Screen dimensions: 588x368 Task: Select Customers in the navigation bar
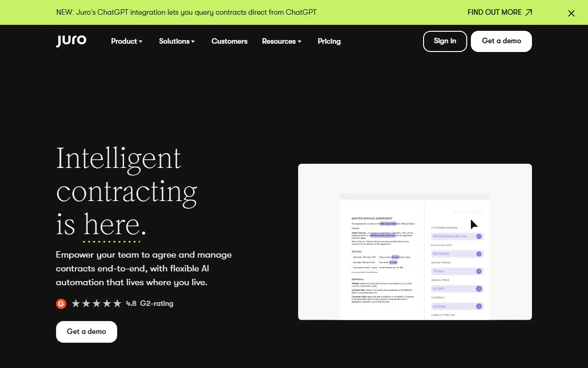coord(229,41)
